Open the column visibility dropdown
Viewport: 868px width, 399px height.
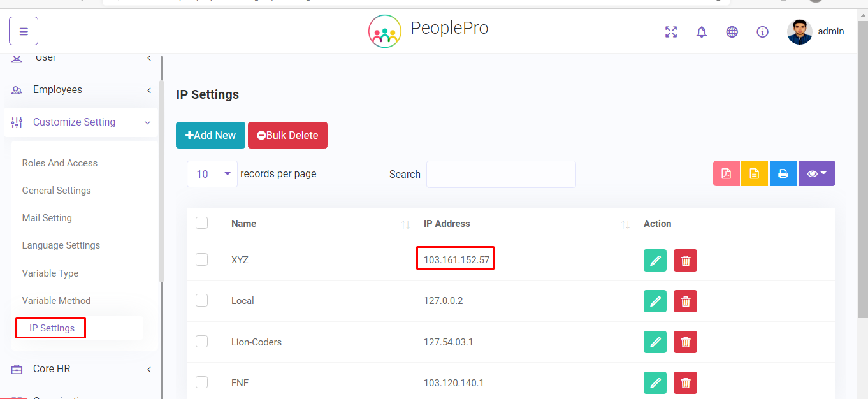[816, 173]
